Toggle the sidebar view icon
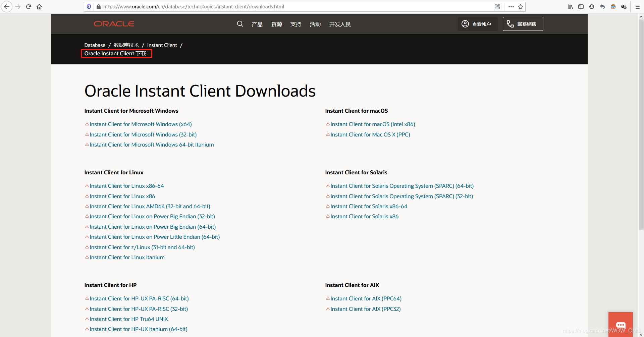Image resolution: width=644 pixels, height=337 pixels. (581, 7)
